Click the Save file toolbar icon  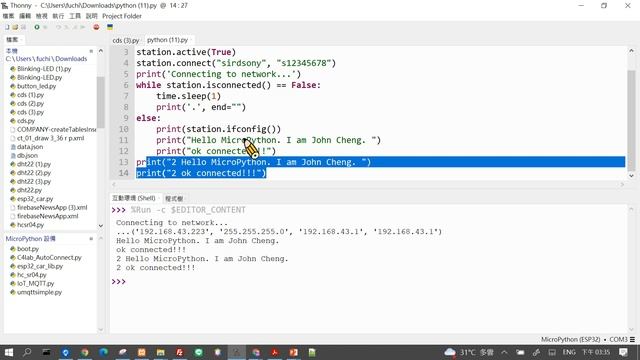pyautogui.click(x=23, y=27)
